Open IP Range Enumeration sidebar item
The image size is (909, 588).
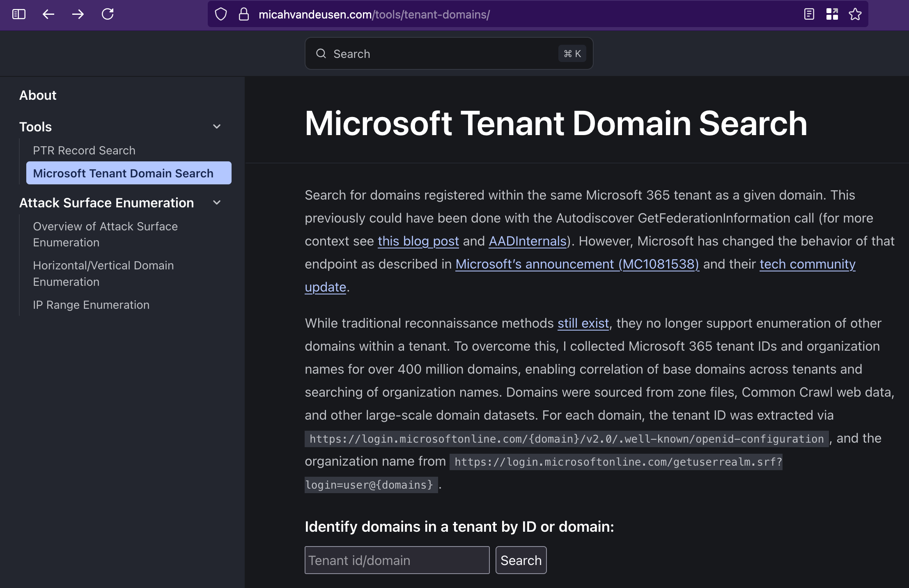[x=91, y=305]
